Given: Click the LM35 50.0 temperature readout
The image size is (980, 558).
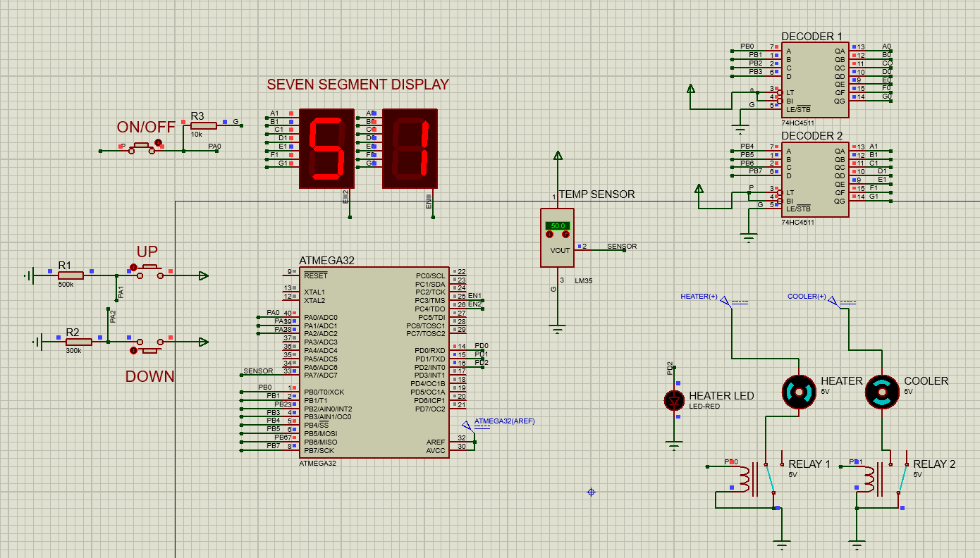Looking at the screenshot, I should coord(558,225).
